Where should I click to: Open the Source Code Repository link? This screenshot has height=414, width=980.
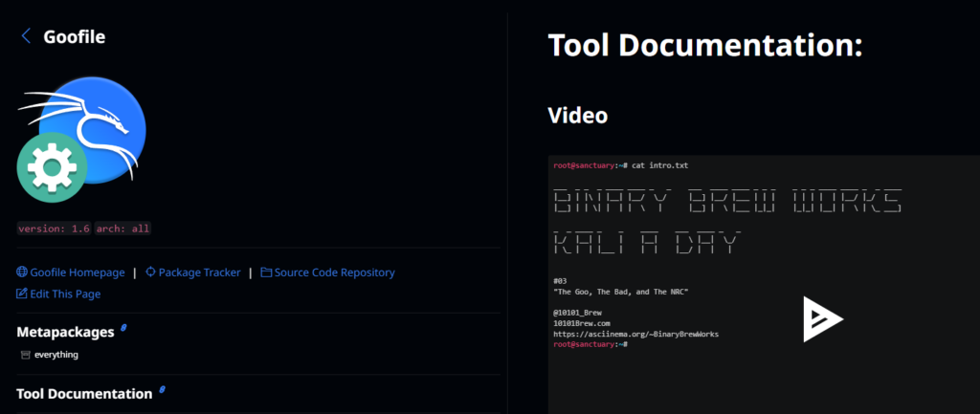tap(334, 272)
